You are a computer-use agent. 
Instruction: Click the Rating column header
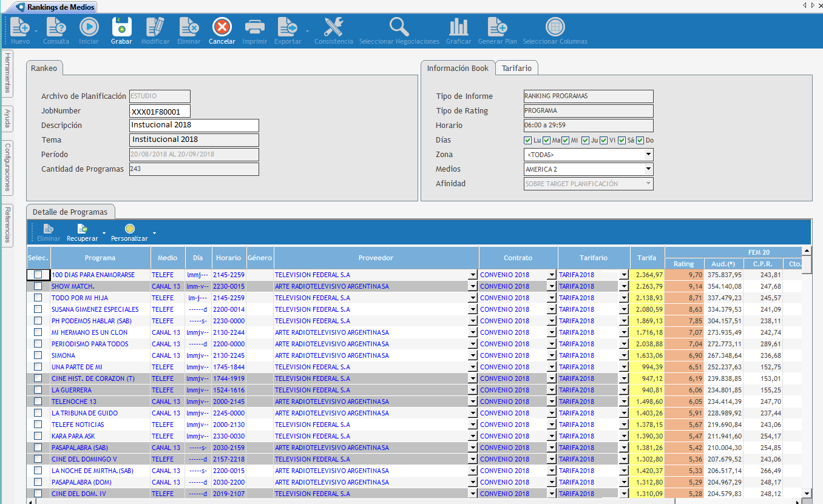[x=683, y=264]
